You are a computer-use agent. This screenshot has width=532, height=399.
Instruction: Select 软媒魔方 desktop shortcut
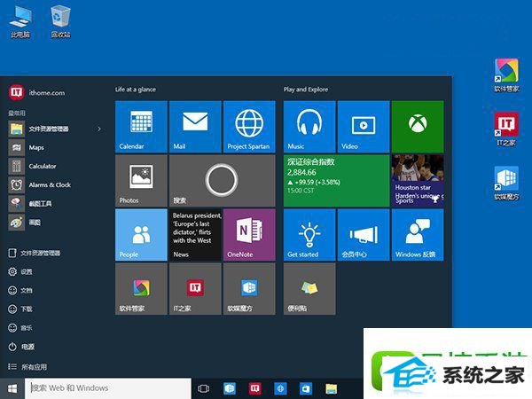(x=506, y=183)
